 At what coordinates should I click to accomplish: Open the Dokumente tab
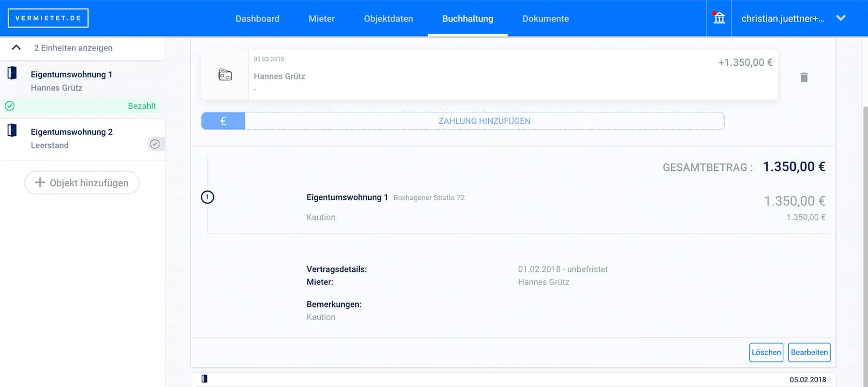(x=545, y=18)
